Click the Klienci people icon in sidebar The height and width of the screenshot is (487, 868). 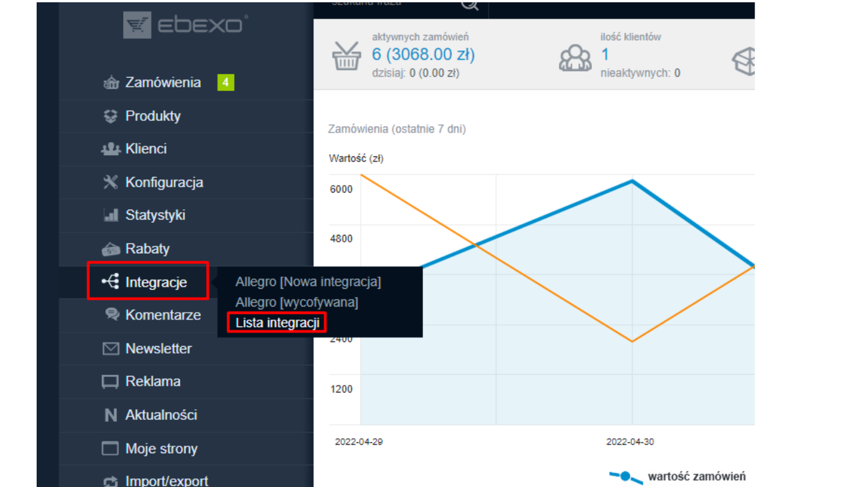(x=111, y=149)
